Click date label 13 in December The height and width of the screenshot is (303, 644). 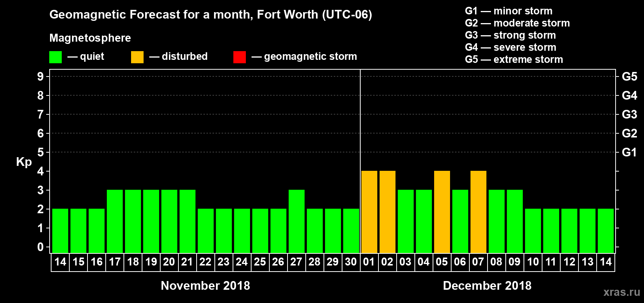click(588, 262)
